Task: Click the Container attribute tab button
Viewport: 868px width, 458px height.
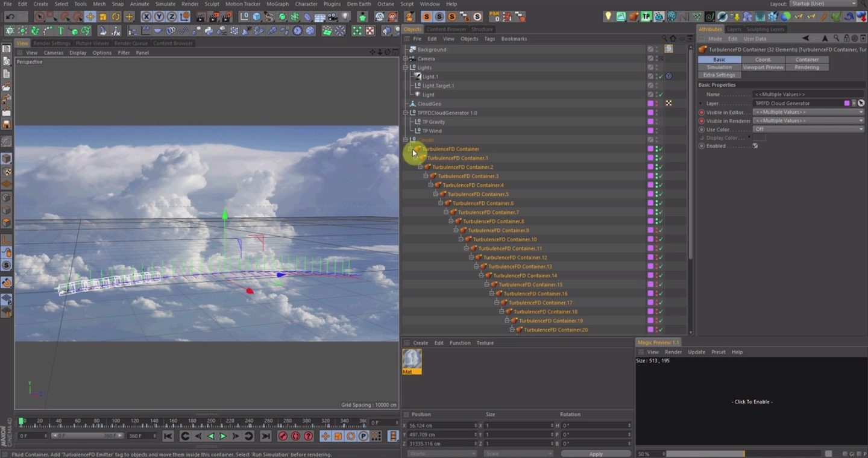Action: click(x=807, y=60)
